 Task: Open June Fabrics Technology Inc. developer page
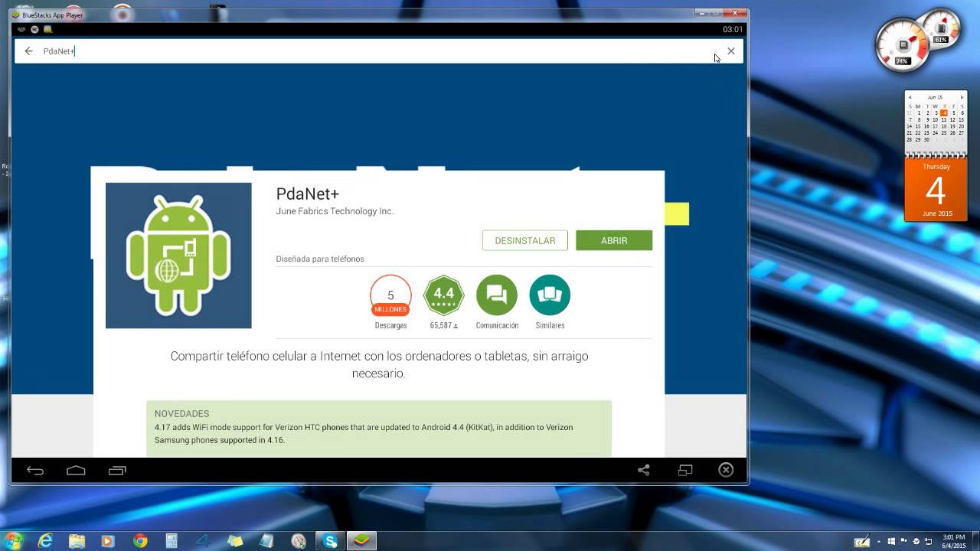click(335, 211)
